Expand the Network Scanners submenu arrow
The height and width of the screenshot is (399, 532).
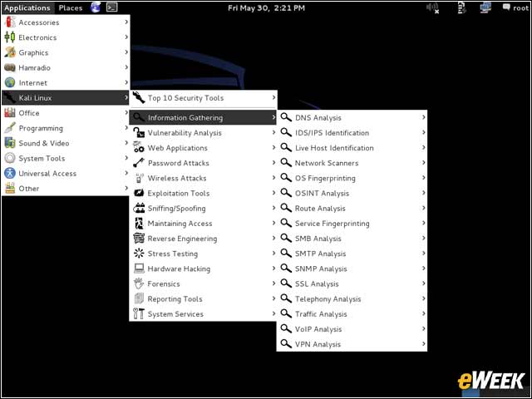(424, 163)
